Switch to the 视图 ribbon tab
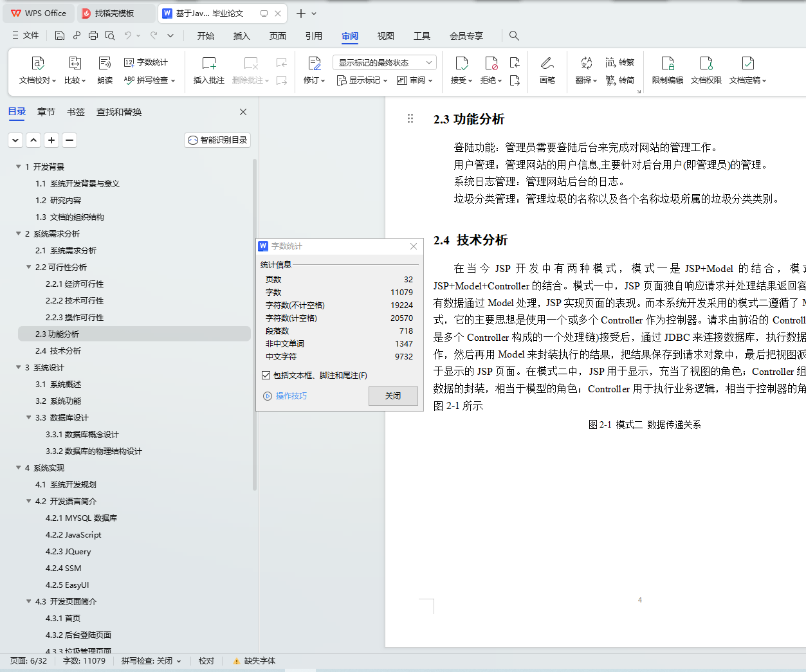 [x=386, y=36]
